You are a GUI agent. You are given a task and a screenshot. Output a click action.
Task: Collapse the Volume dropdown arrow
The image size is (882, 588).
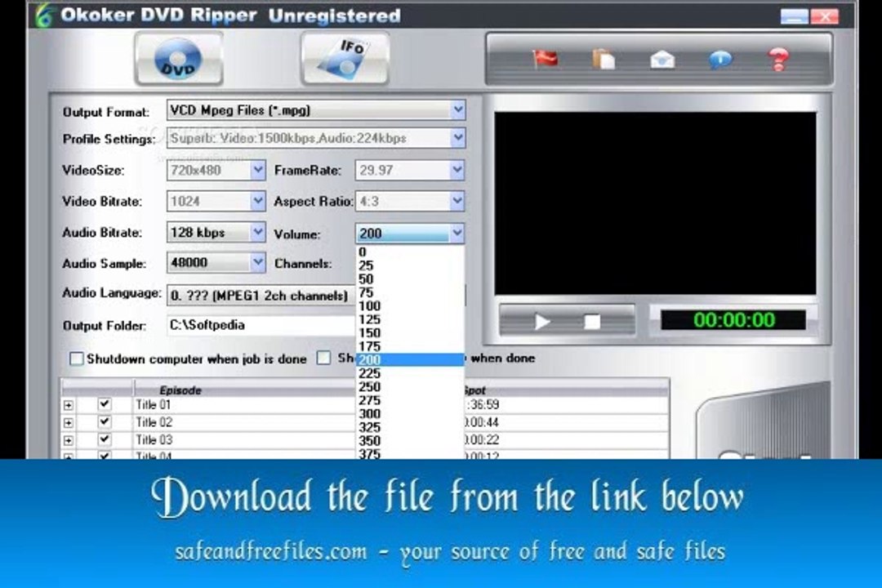click(x=457, y=233)
